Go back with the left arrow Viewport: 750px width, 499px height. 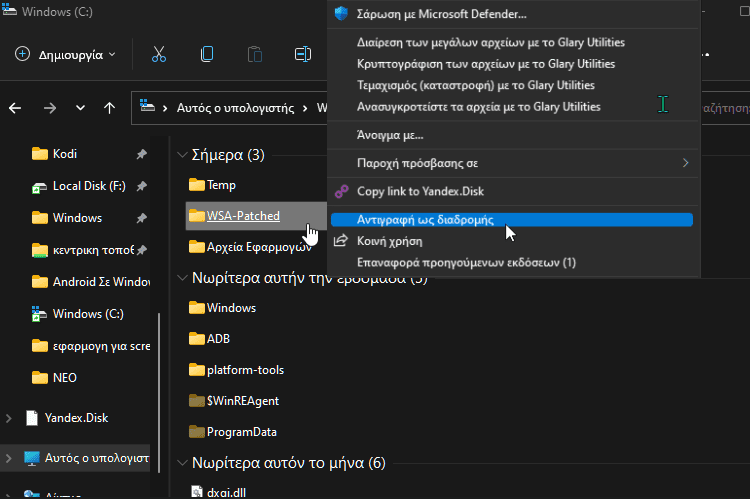[17, 108]
